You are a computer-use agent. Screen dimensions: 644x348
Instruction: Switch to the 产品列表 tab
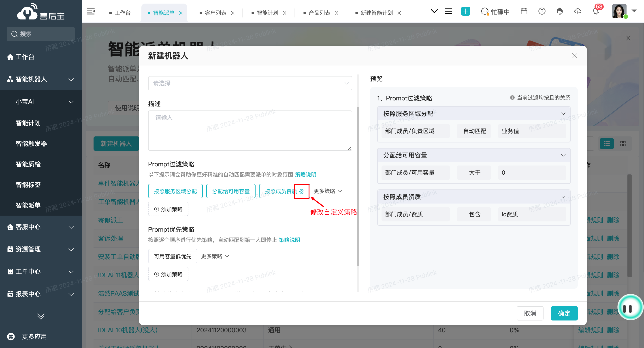316,13
